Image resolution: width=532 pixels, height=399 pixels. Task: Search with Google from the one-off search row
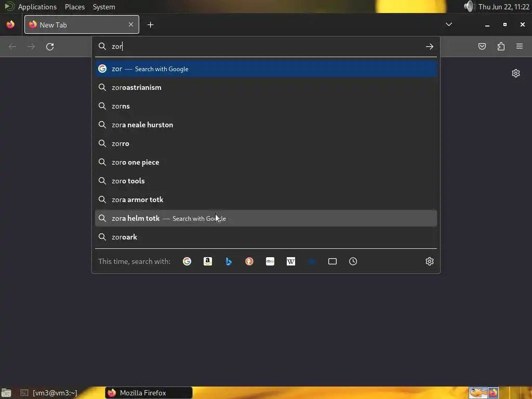click(187, 261)
